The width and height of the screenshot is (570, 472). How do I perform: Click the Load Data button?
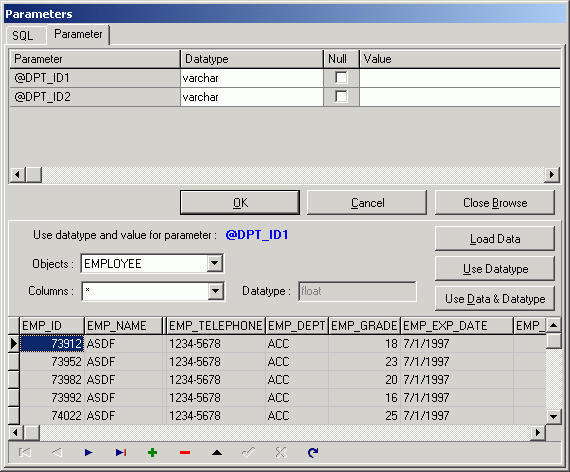click(x=495, y=239)
